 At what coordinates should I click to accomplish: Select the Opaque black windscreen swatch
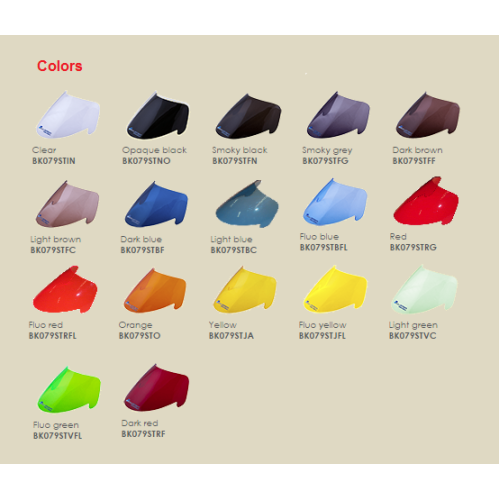158,115
